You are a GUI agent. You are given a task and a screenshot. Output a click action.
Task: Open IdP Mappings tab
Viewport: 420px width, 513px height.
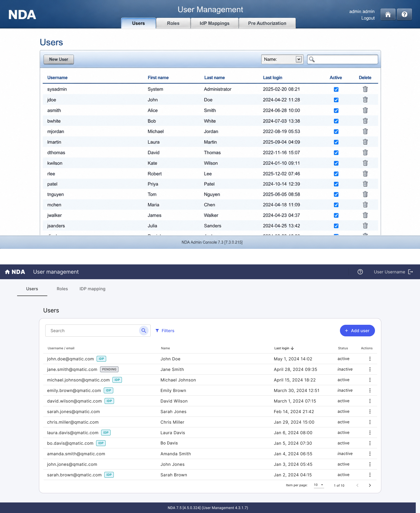click(x=215, y=23)
